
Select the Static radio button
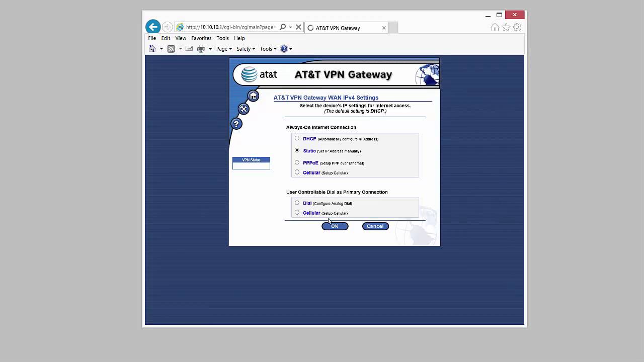click(x=297, y=150)
